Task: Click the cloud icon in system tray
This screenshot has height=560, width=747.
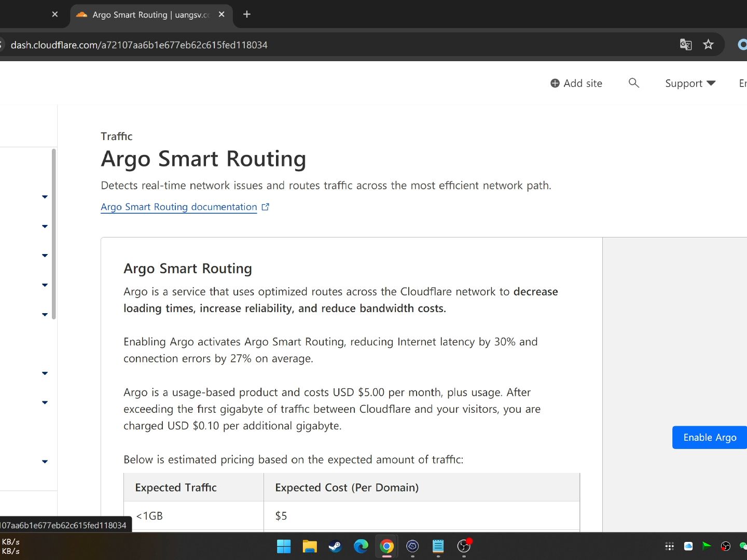Action: click(x=688, y=546)
